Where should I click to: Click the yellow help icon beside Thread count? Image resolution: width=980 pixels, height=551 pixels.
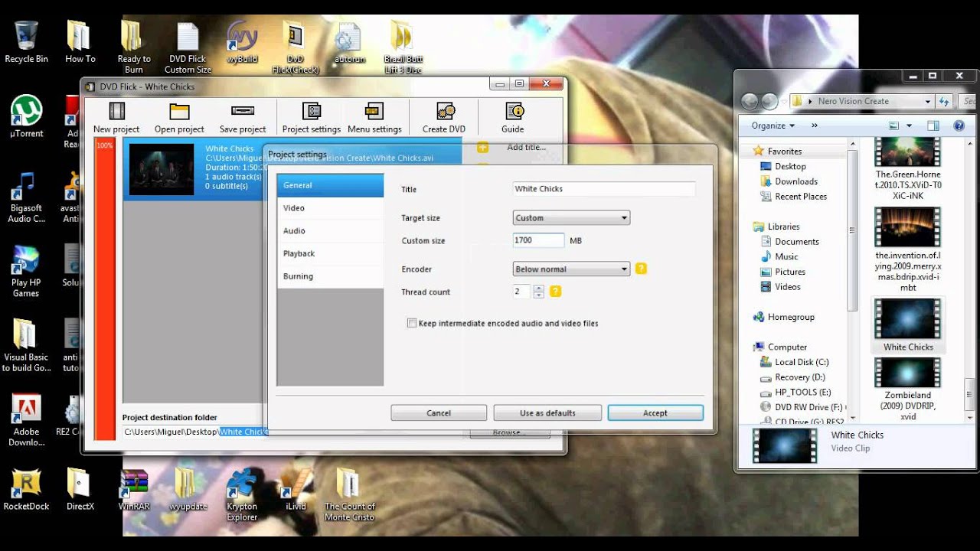point(555,292)
